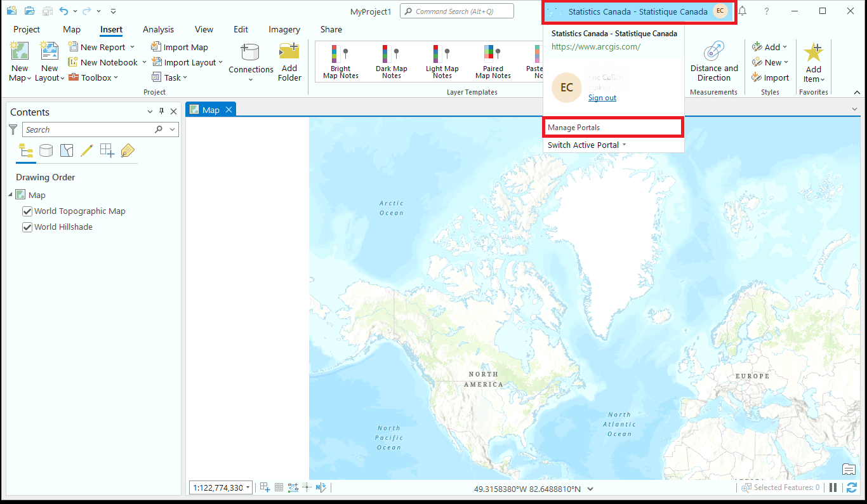Toggle the grid icon in status bar
The width and height of the screenshot is (867, 504).
click(279, 487)
